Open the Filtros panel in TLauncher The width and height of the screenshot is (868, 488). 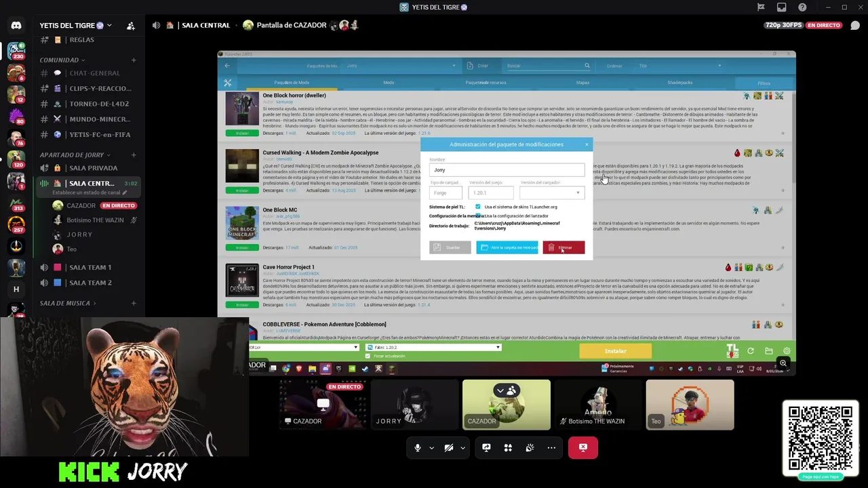click(x=764, y=83)
